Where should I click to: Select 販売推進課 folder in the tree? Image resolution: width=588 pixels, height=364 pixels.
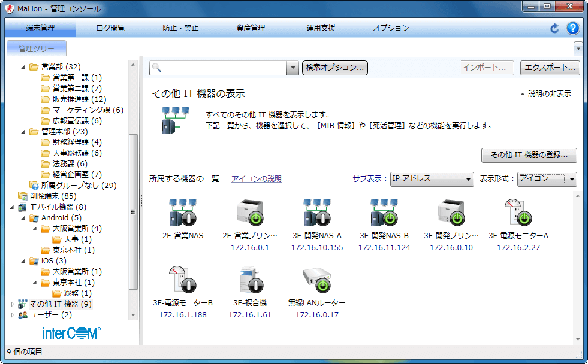79,99
